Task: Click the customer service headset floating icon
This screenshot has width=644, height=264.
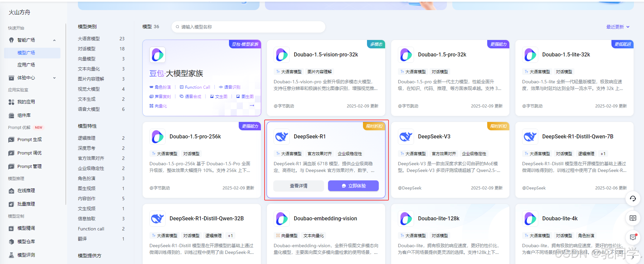Action: (633, 199)
